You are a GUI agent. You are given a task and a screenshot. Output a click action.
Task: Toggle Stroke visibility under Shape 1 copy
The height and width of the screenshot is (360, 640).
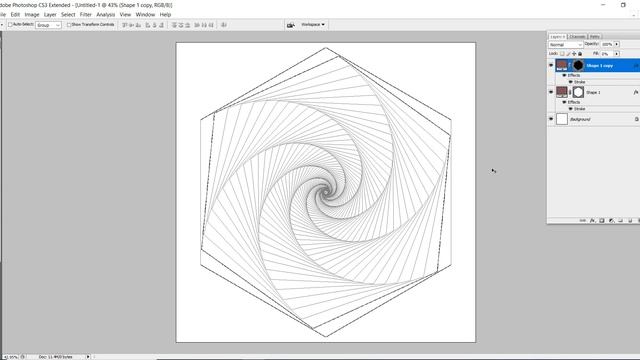point(571,82)
